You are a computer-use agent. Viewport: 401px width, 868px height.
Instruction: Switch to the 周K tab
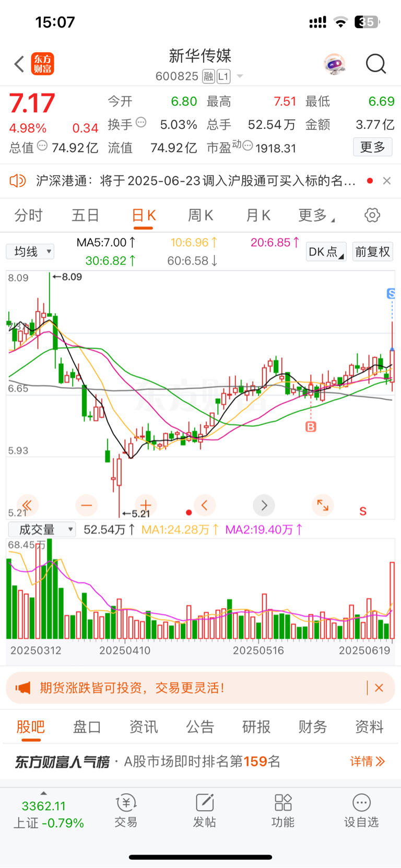pos(200,215)
